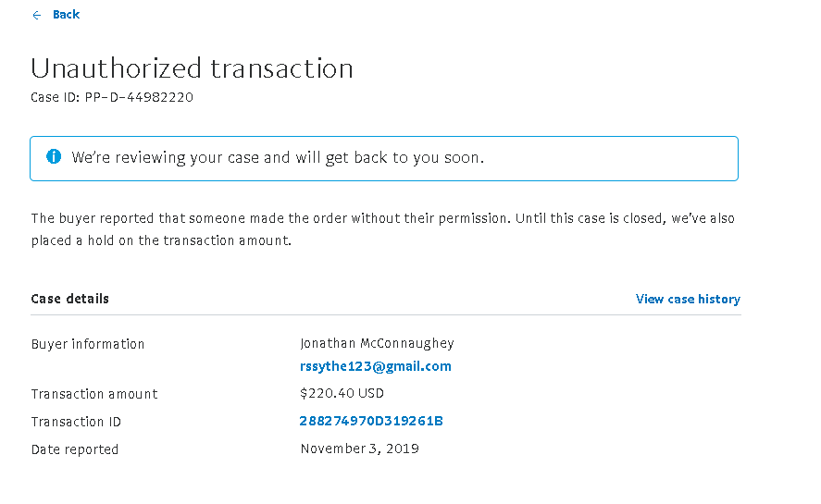
Task: Click the Buyer information label
Action: [x=88, y=344]
